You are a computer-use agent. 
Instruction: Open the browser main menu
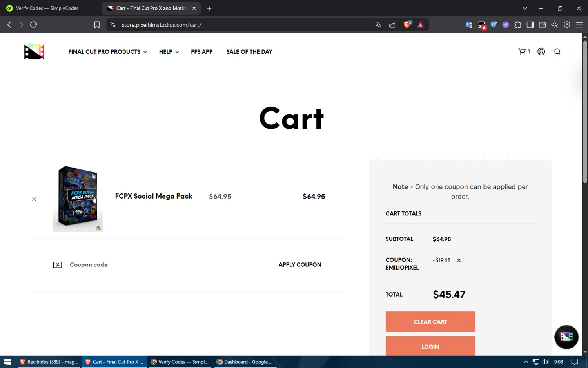click(579, 25)
